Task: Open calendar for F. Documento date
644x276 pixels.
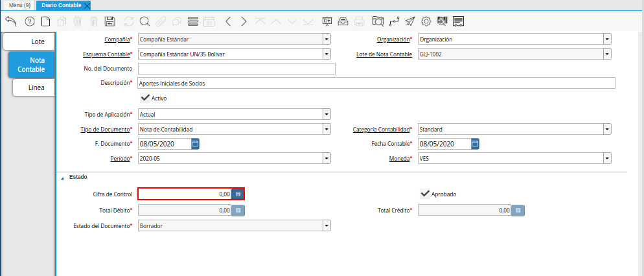Action: 196,144
